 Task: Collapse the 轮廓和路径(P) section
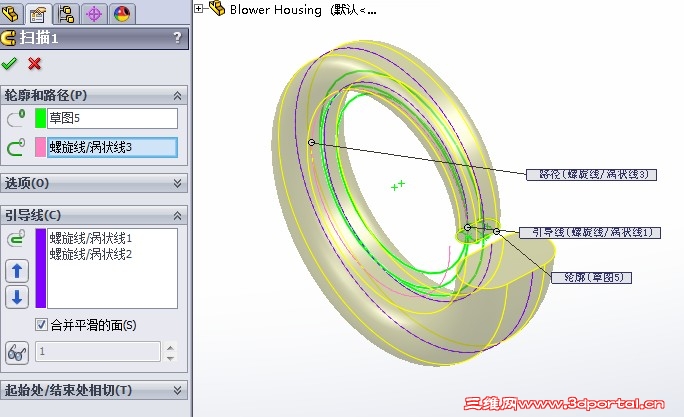coord(177,96)
